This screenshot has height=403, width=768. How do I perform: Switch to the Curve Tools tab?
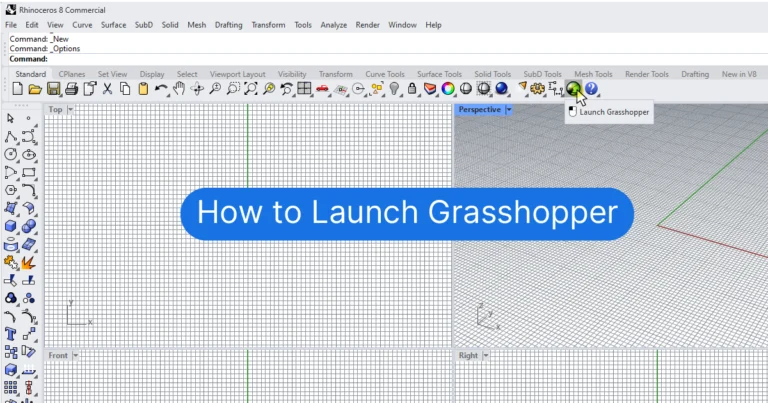[385, 74]
